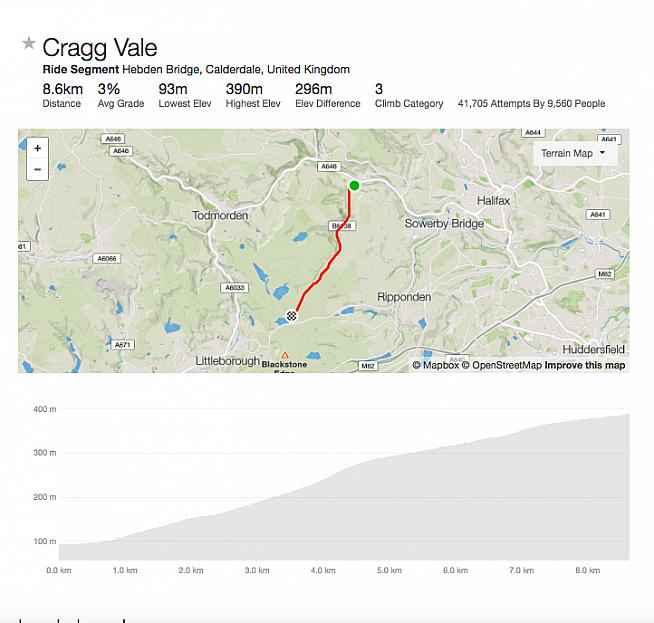The height and width of the screenshot is (623, 654).
Task: Click the checkered finish flag marker
Action: tap(291, 316)
